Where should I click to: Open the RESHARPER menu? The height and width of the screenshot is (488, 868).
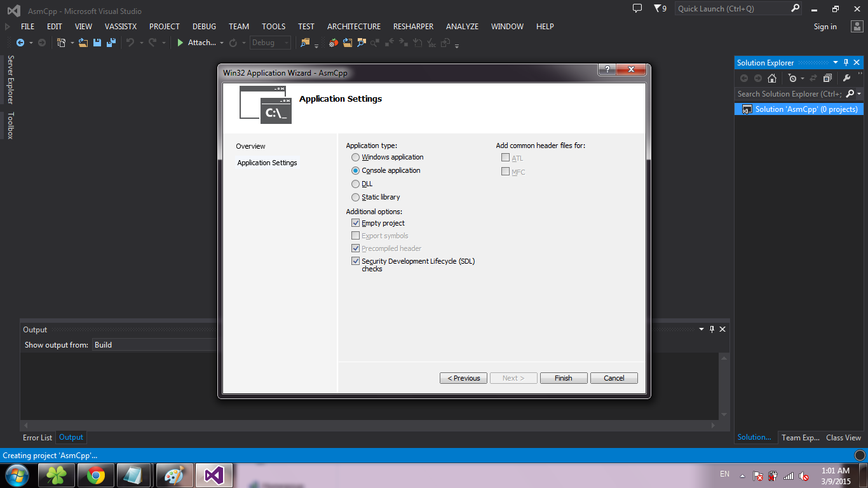click(413, 26)
